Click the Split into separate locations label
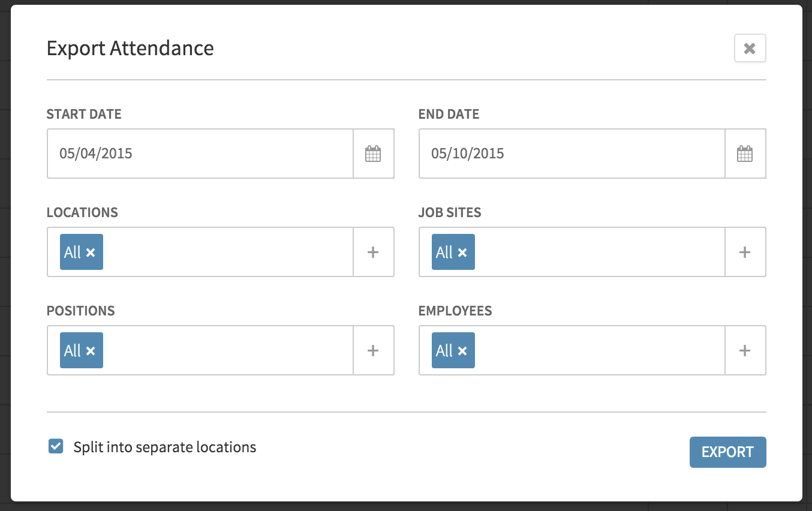The image size is (812, 511). tap(165, 447)
